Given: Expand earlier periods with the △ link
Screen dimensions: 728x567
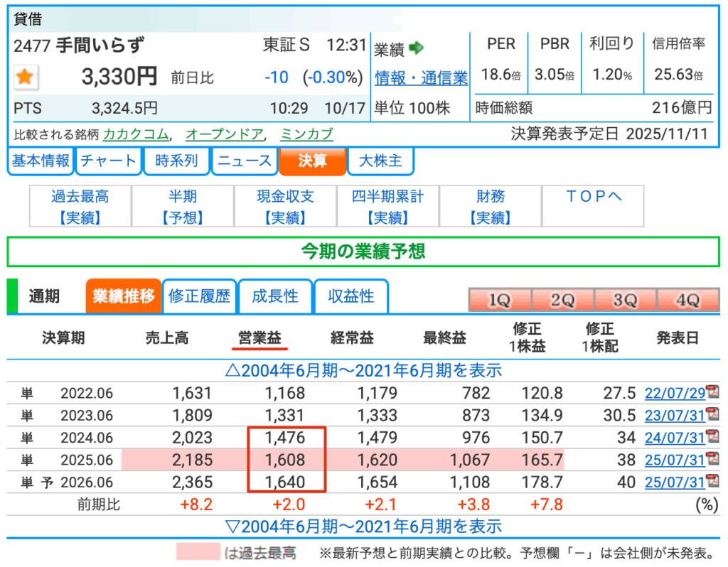Looking at the screenshot, I should pos(363,370).
